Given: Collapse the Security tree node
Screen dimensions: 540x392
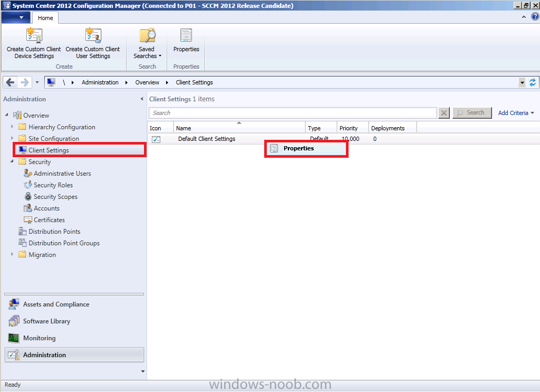Looking at the screenshot, I should coord(12,161).
